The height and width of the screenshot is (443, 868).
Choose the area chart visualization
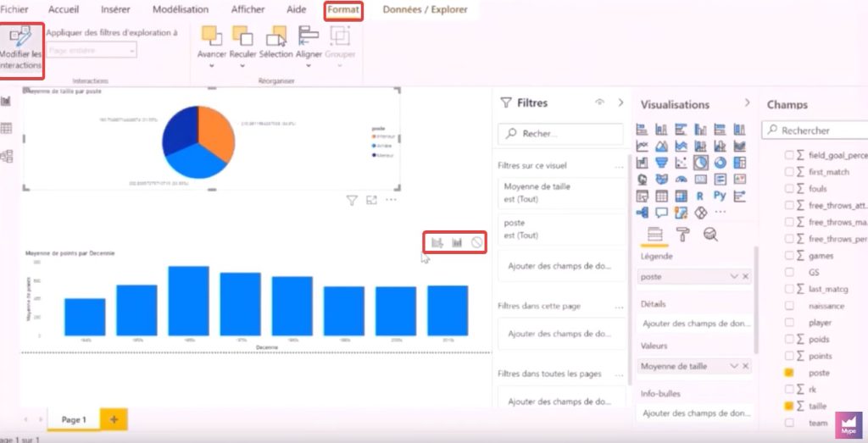point(661,146)
